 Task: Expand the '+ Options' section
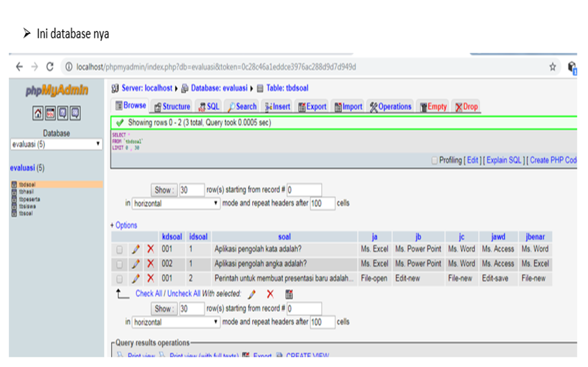coord(124,225)
